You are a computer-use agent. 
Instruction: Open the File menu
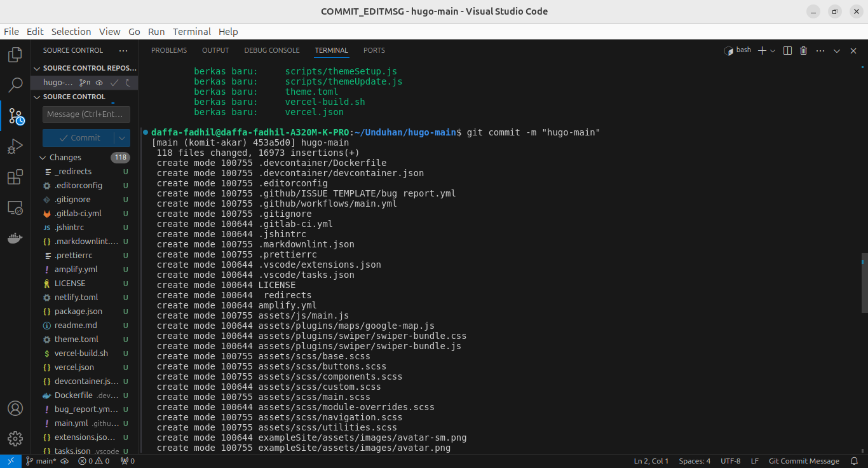pos(11,31)
